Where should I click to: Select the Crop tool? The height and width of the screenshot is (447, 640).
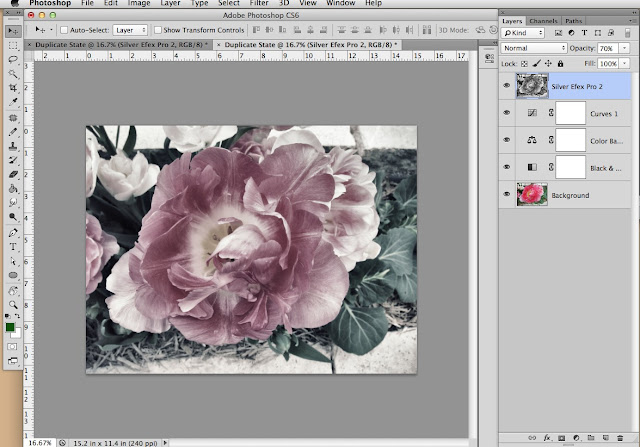[13, 88]
